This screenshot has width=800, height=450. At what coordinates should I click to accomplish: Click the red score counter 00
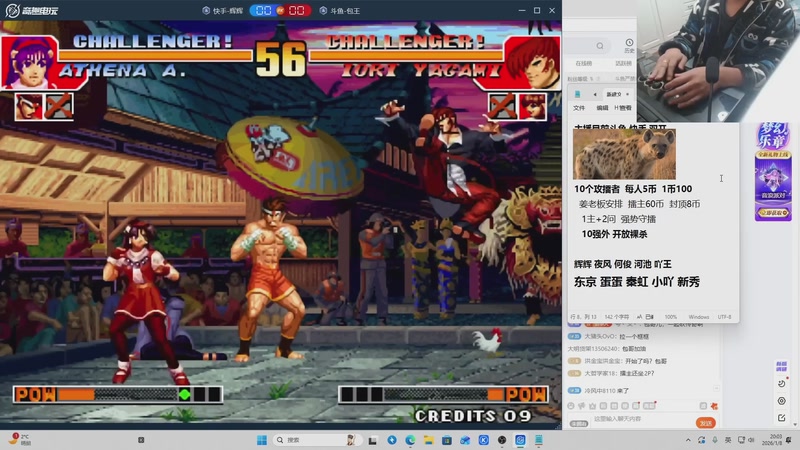[296, 10]
